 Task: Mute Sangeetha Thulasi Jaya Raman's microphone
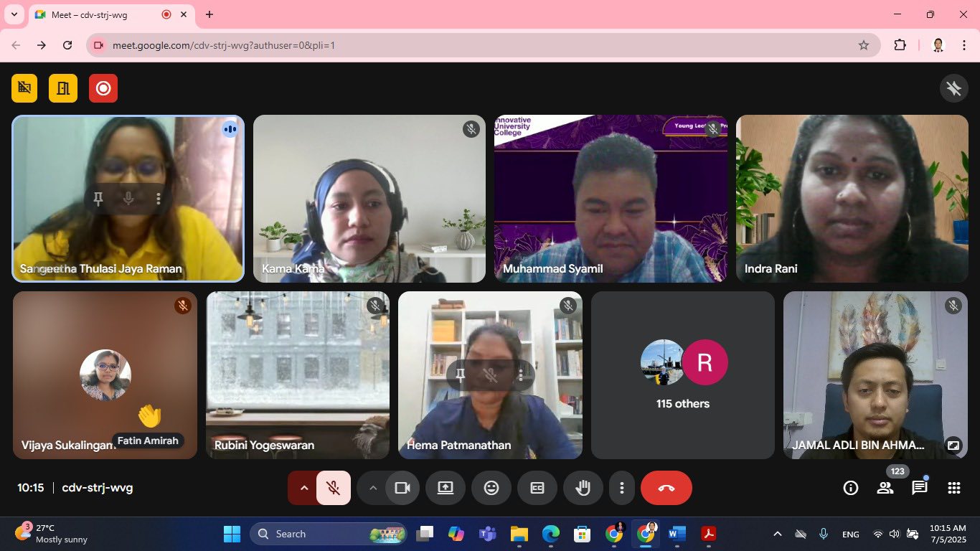coord(128,199)
